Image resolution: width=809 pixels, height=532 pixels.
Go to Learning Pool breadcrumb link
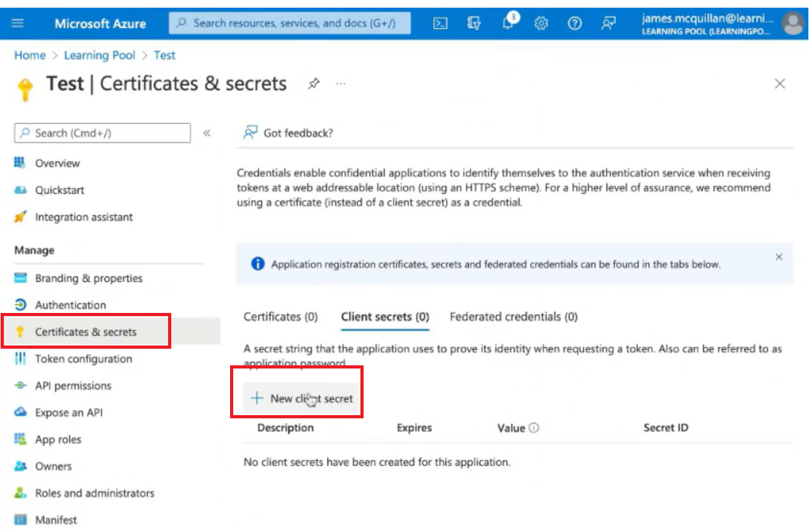100,56
